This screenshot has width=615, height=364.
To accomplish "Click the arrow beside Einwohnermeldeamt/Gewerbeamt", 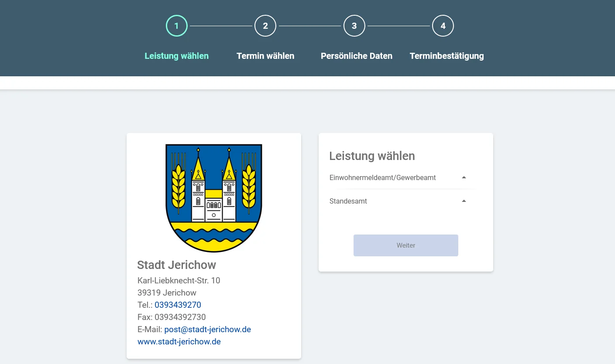I will point(464,177).
